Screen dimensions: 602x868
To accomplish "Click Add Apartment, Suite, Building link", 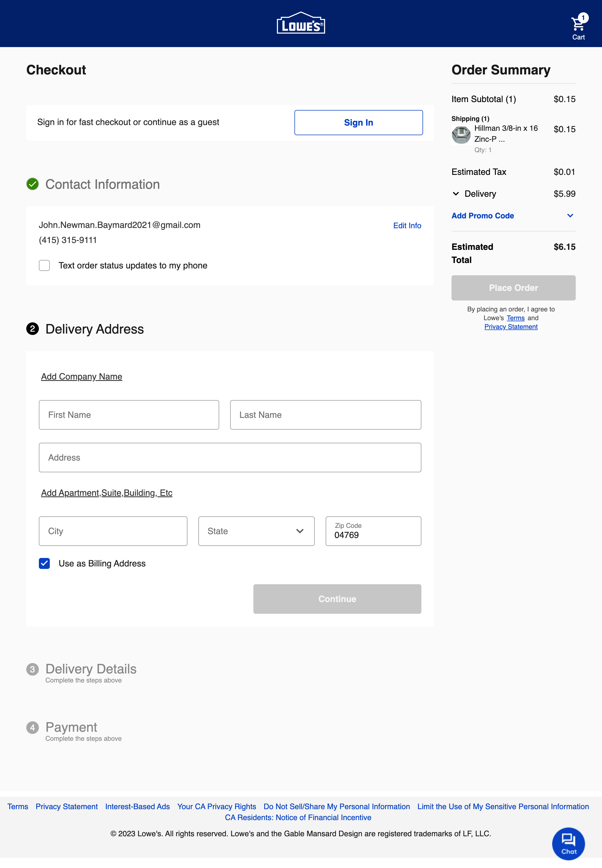I will coord(106,493).
